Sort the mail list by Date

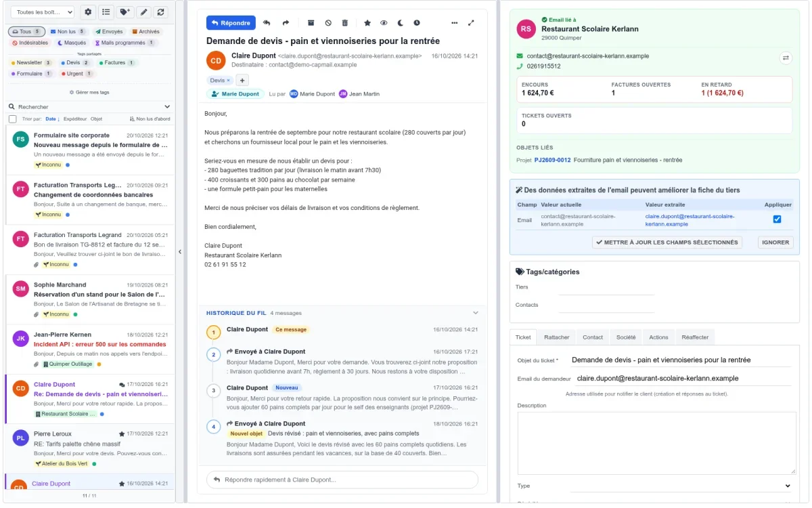[x=52, y=119]
